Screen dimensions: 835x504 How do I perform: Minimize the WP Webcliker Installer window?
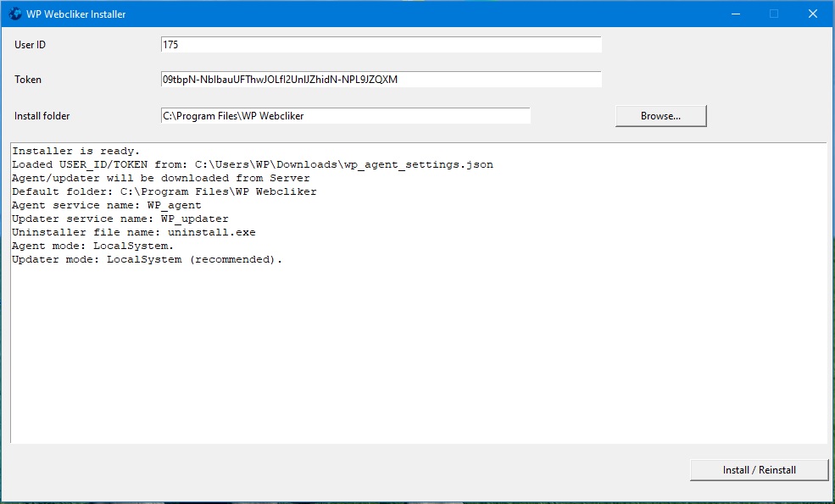point(736,14)
